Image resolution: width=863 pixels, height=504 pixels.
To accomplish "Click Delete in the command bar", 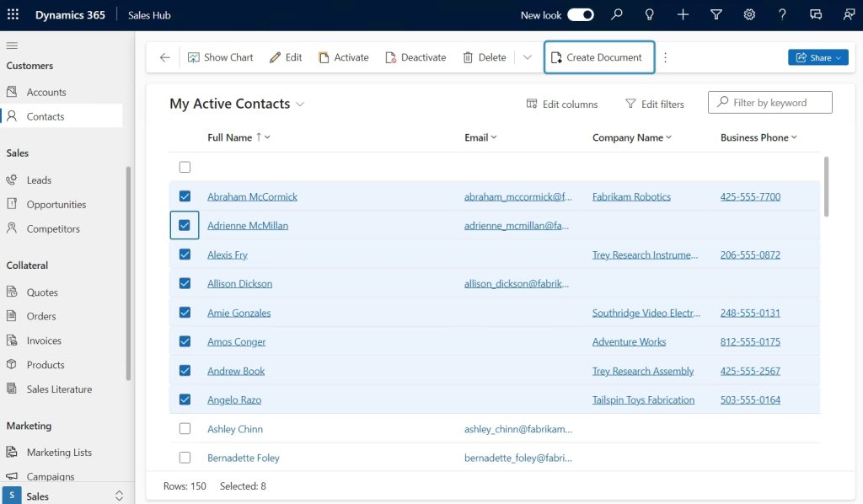I will (x=485, y=57).
